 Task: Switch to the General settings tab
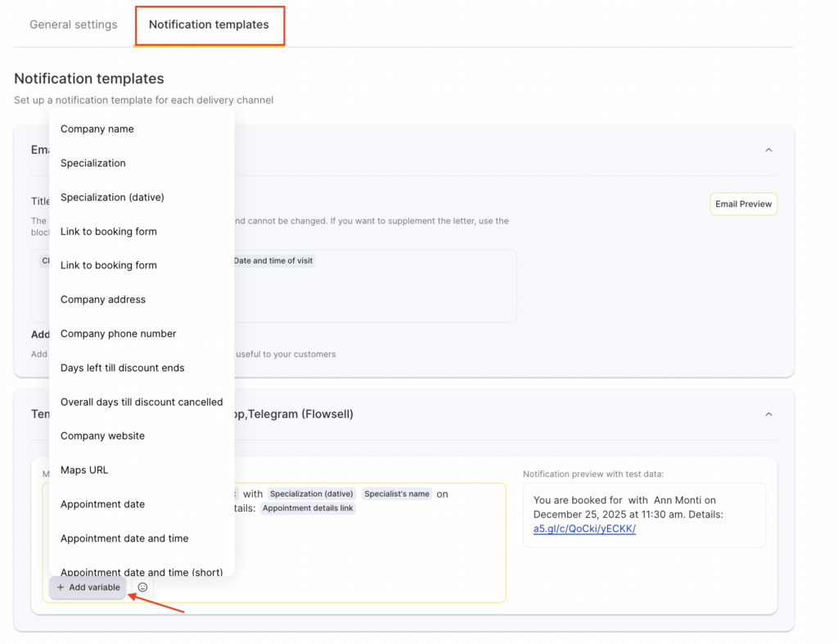(74, 25)
